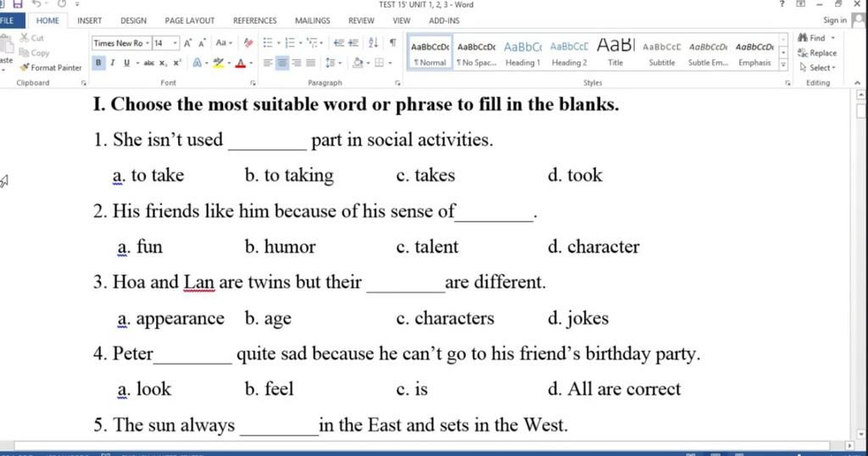
Task: Click the Sort A-Z icon
Action: [x=373, y=42]
